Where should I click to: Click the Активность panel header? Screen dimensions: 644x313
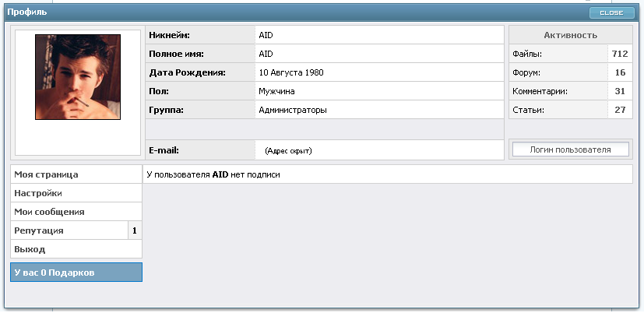(571, 35)
